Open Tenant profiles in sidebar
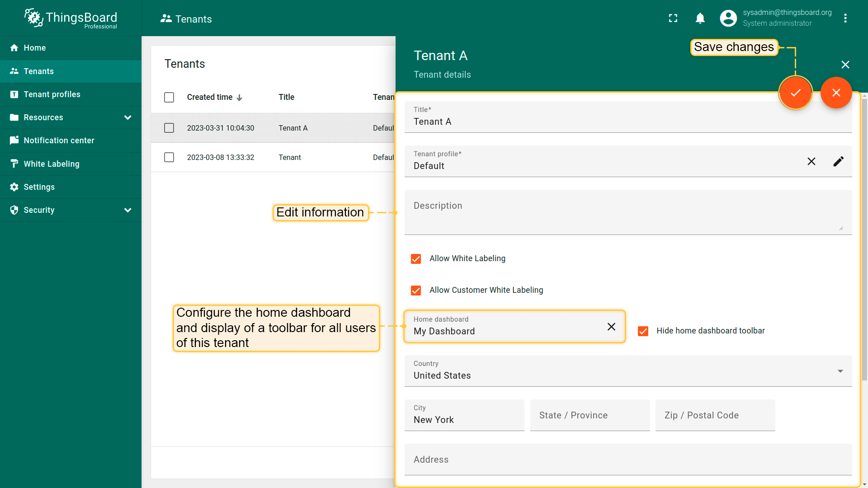Image resolution: width=868 pixels, height=488 pixels. click(x=52, y=94)
